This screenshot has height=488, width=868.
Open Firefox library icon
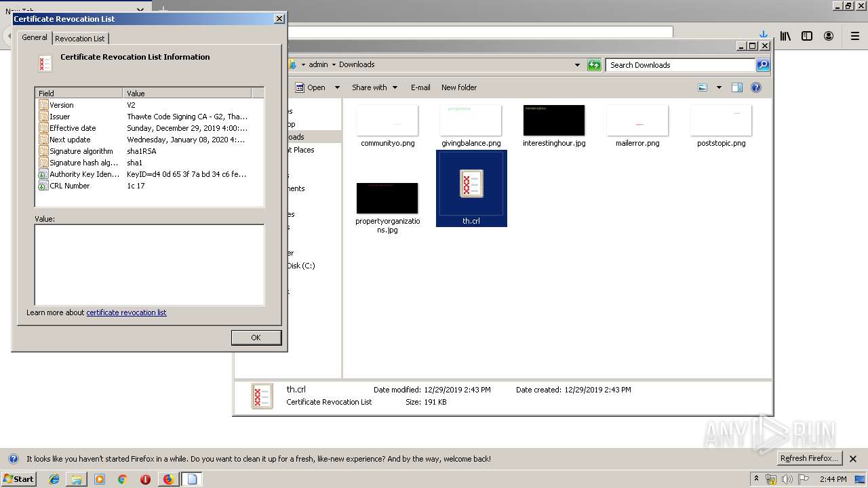[785, 36]
